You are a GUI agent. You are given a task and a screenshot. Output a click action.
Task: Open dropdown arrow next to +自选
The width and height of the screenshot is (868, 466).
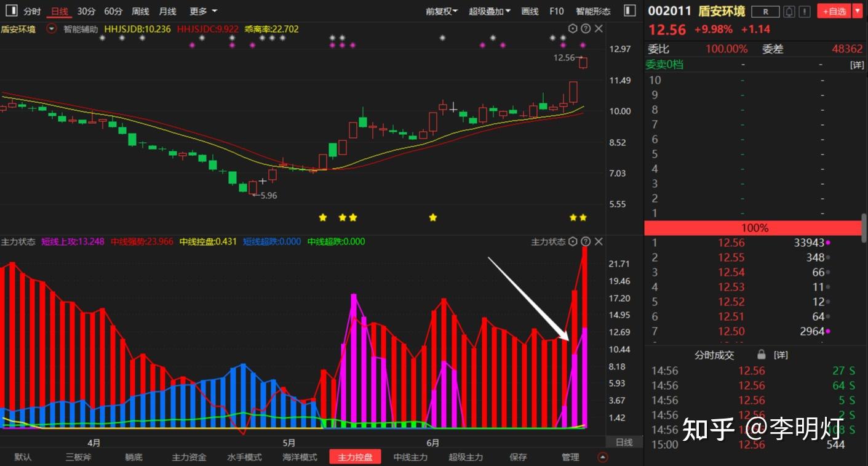click(x=858, y=11)
